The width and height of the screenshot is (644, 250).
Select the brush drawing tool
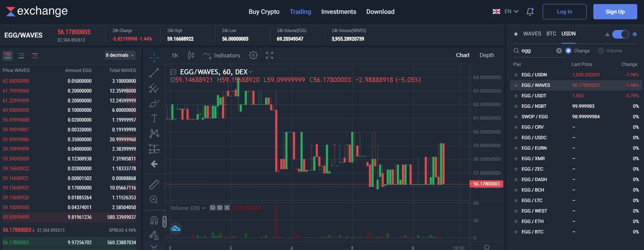[x=154, y=103]
